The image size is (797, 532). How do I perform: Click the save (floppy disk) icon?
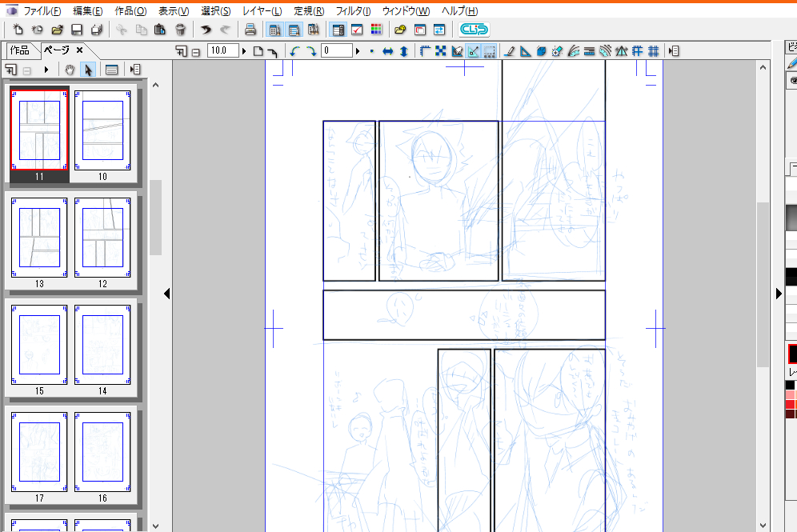point(77,30)
